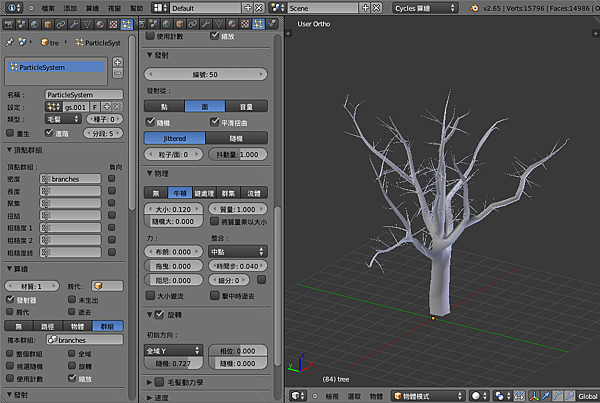Remove the particle system slot with minus
This screenshot has width=600, height=403.
[118, 73]
